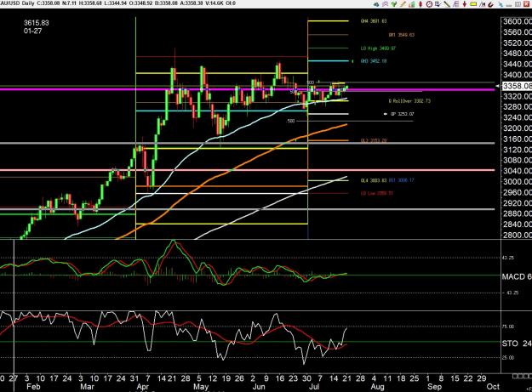This screenshot has width=532, height=392.
Task: Click the 3252.07 pivot label
Action: [403, 114]
